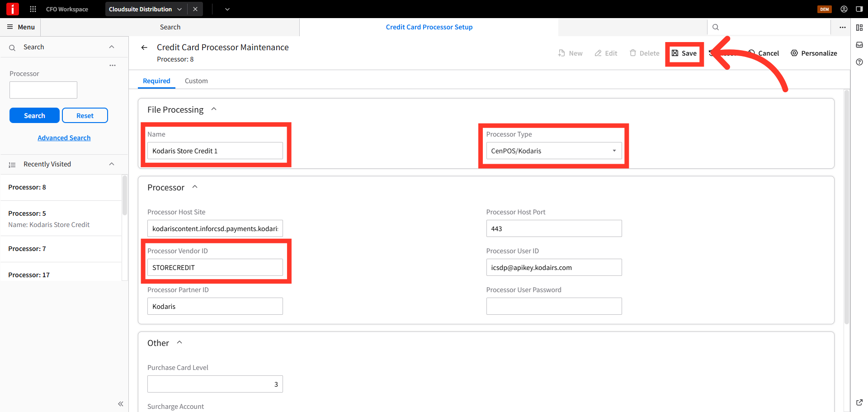Screen dimensions: 868x412
Task: Click the Edit toolbar button
Action: (606, 53)
